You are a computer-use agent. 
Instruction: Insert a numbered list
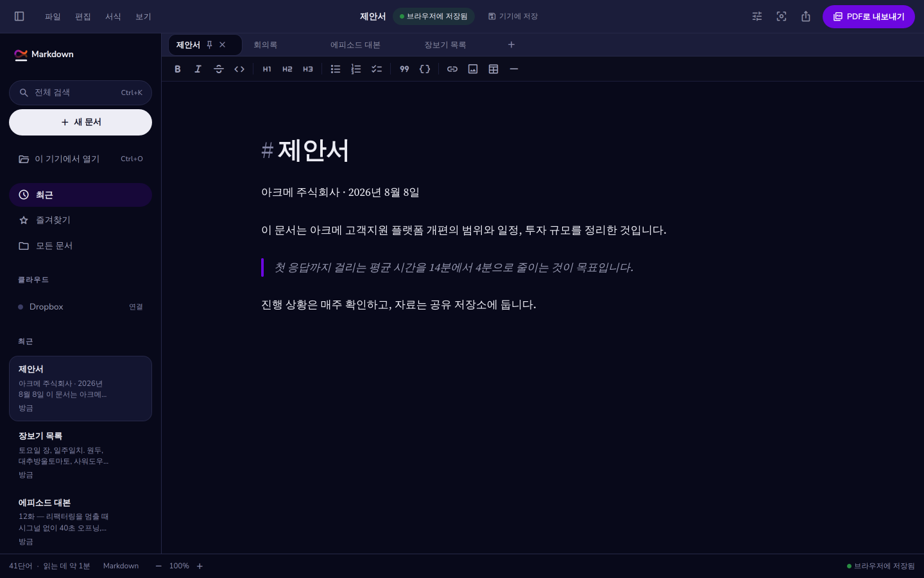[x=356, y=69]
